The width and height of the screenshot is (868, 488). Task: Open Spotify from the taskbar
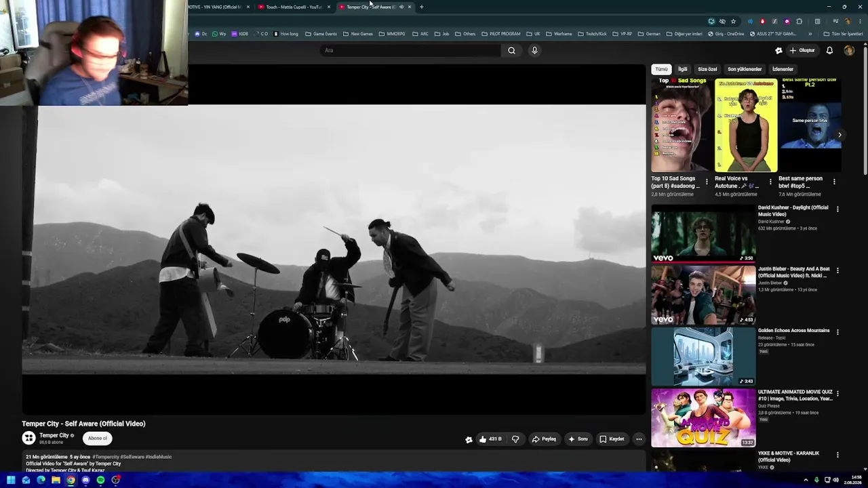pyautogui.click(x=100, y=480)
